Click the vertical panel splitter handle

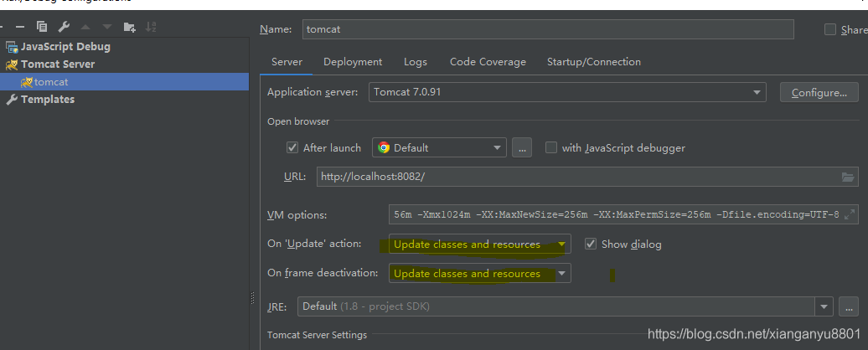tap(252, 297)
